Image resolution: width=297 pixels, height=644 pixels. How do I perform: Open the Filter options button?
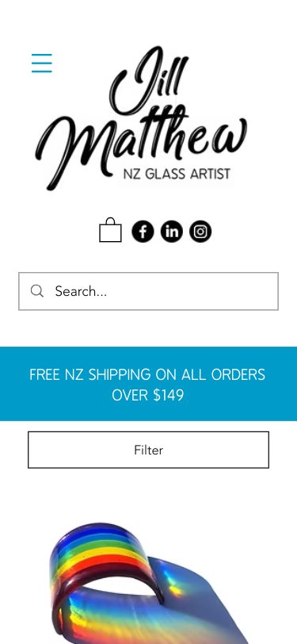tap(149, 450)
